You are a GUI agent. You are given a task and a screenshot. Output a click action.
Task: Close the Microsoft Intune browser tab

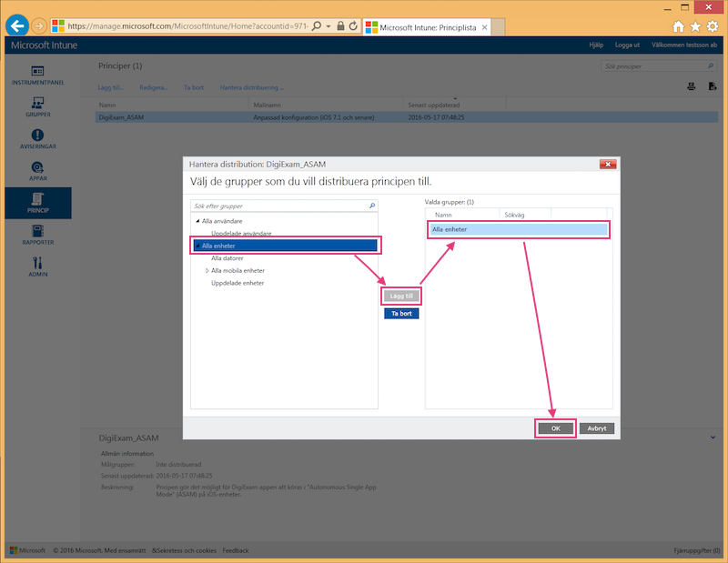coord(484,27)
